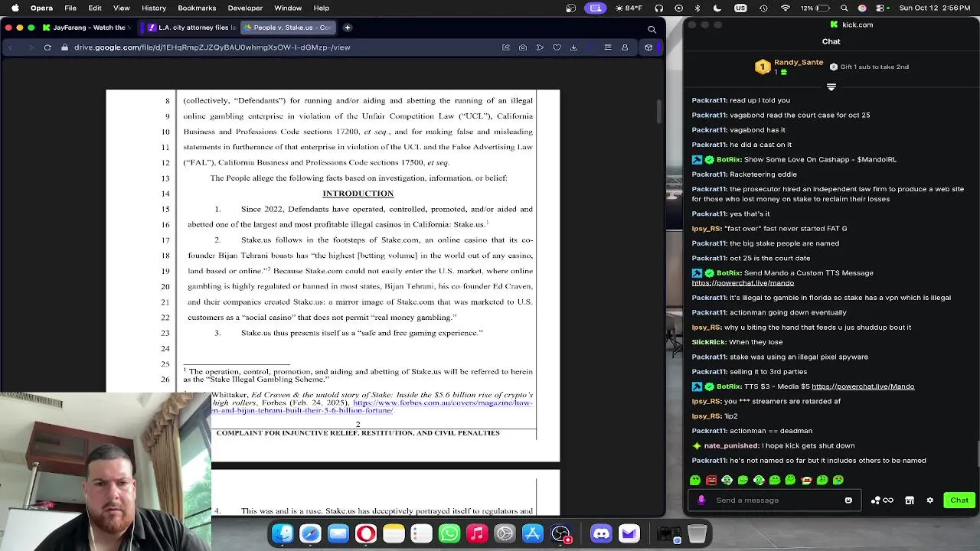Launch Finder from the Dock

point(283,533)
